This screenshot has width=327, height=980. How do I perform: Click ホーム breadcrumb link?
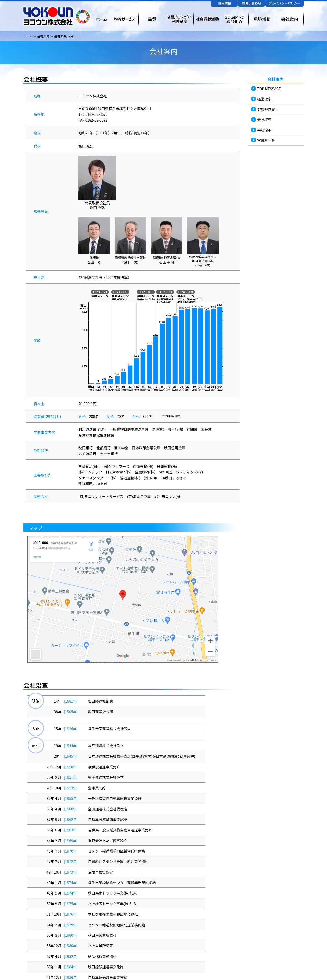(28, 36)
